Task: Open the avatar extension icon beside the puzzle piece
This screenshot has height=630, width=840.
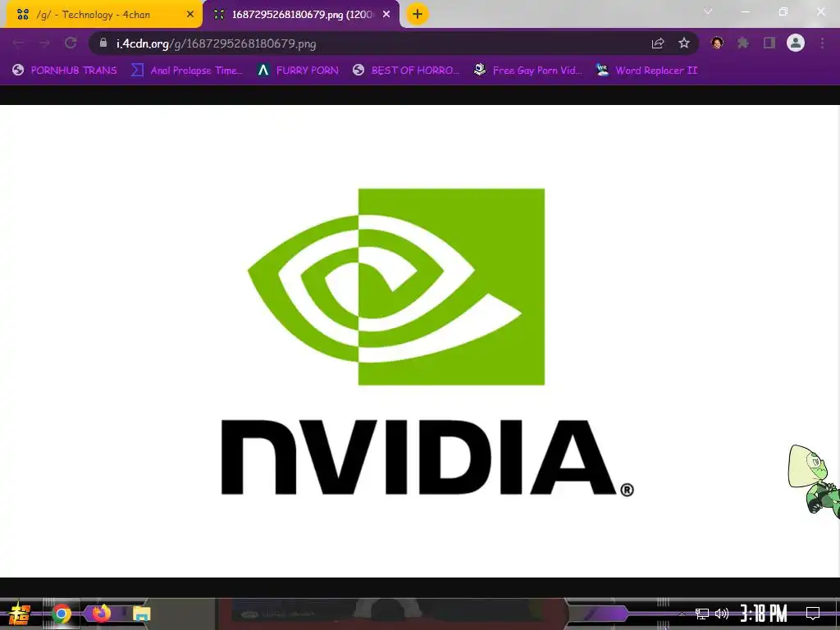Action: (x=717, y=43)
